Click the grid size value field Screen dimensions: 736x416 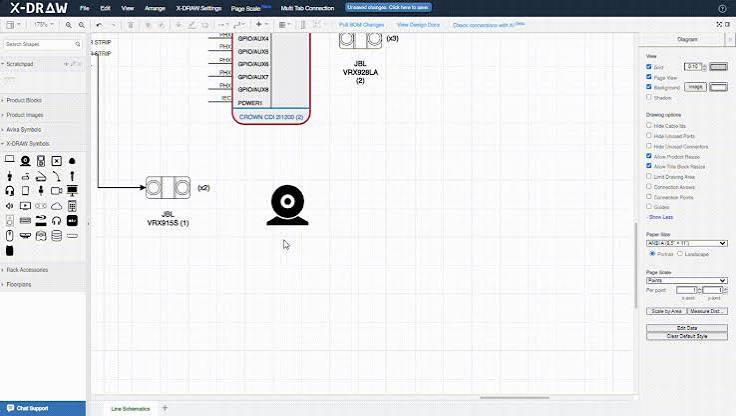point(692,67)
